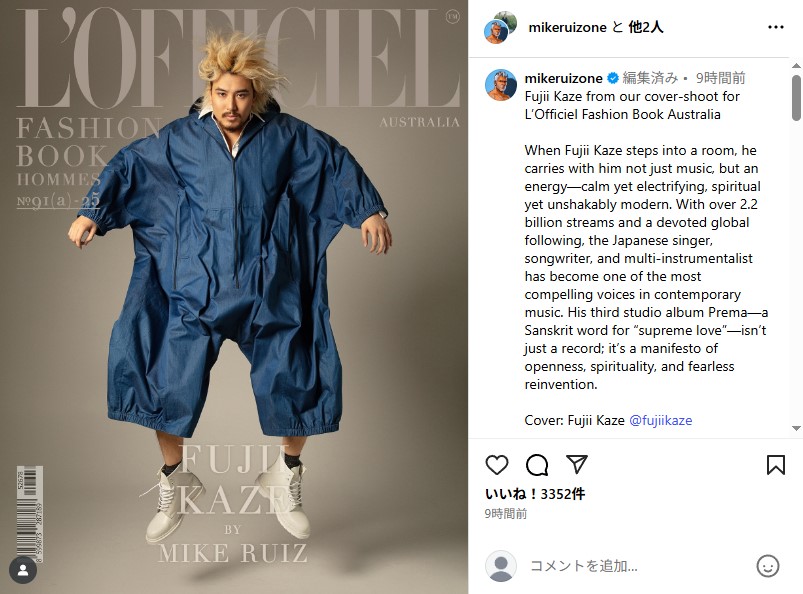
Task: Show the other 2 collaborators (他2人)
Action: [x=646, y=27]
